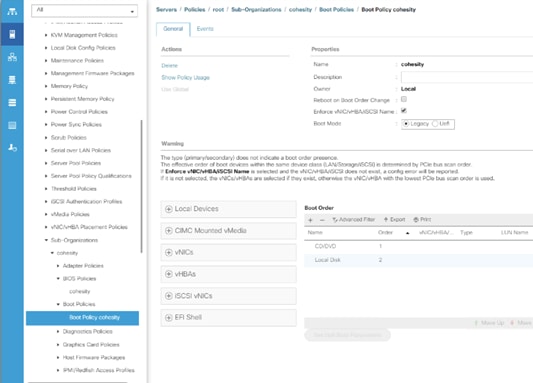
Task: Collapse the cohesity organization tree node
Action: click(52, 253)
